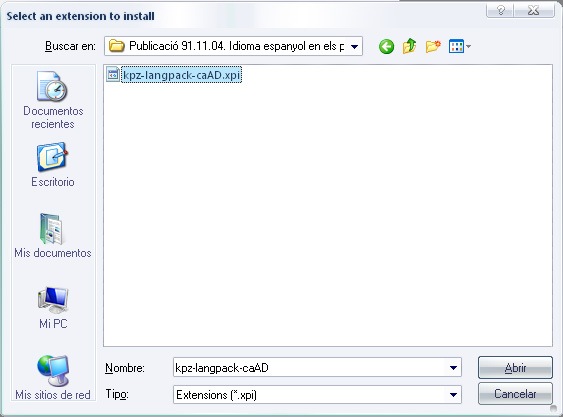Viewport: 563px width, 417px height.
Task: Click the xpi file icon
Action: point(113,75)
